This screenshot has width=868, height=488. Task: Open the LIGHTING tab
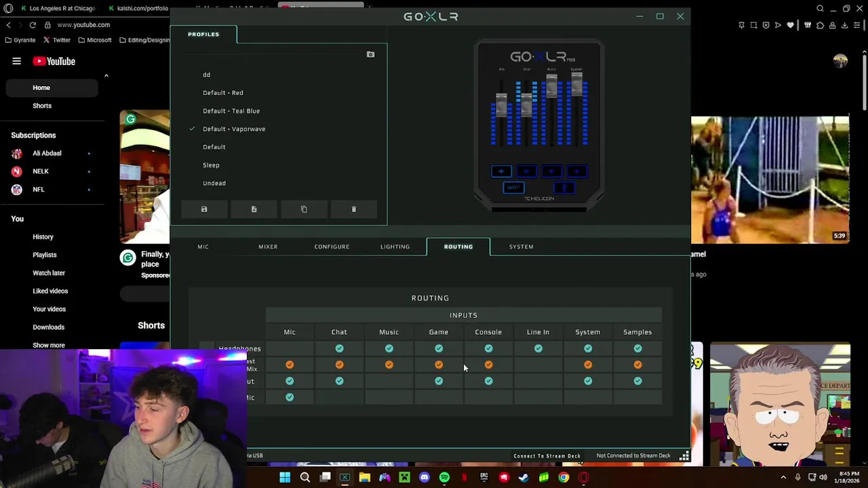395,247
